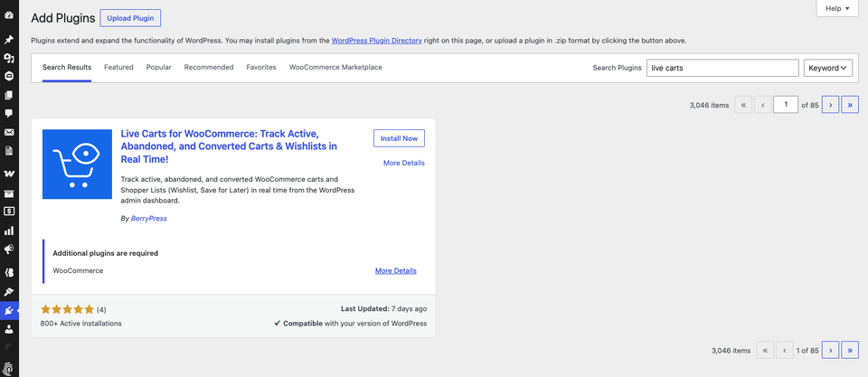
Task: Open Plugins plug icon in sidebar
Action: click(9, 311)
